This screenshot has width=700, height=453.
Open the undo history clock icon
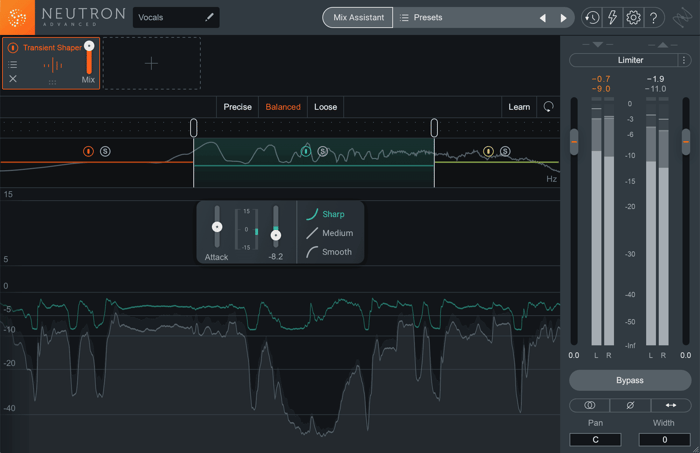coord(592,18)
